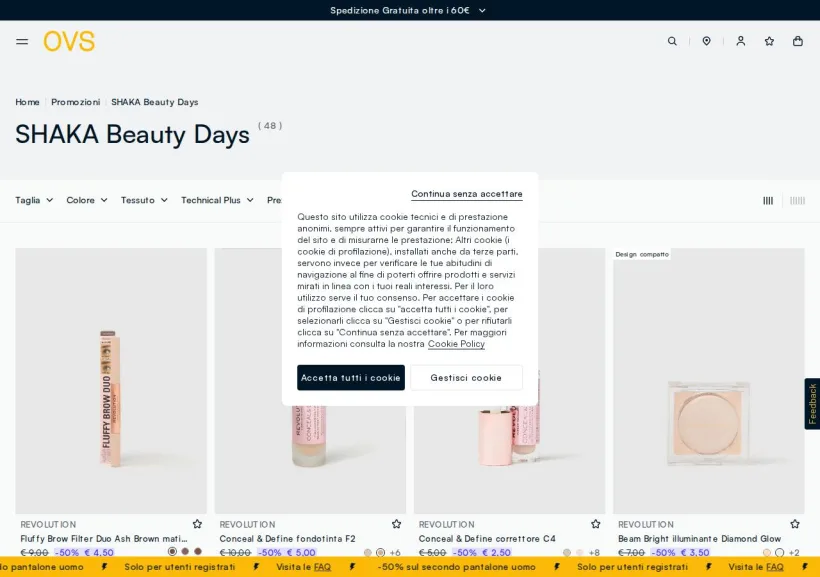Add Conceal & Define fondotinta F2 to wishlist

[x=396, y=524]
